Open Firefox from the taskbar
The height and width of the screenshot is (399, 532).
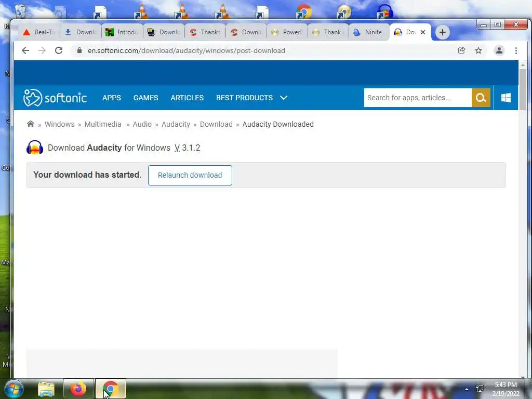(78, 389)
